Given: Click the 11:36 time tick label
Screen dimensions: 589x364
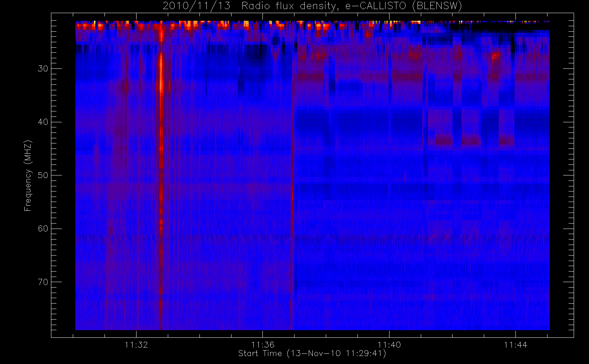Looking at the screenshot, I should (x=262, y=345).
